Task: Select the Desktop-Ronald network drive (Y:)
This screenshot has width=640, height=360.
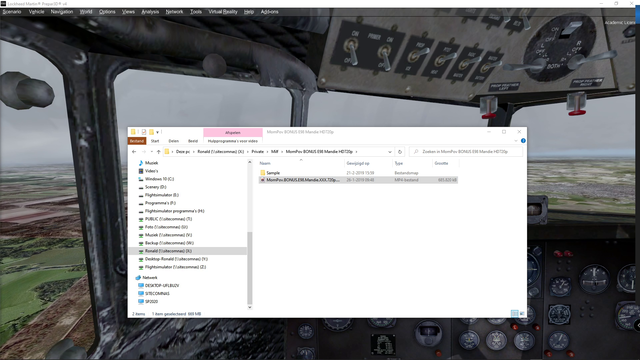Action: click(x=176, y=259)
